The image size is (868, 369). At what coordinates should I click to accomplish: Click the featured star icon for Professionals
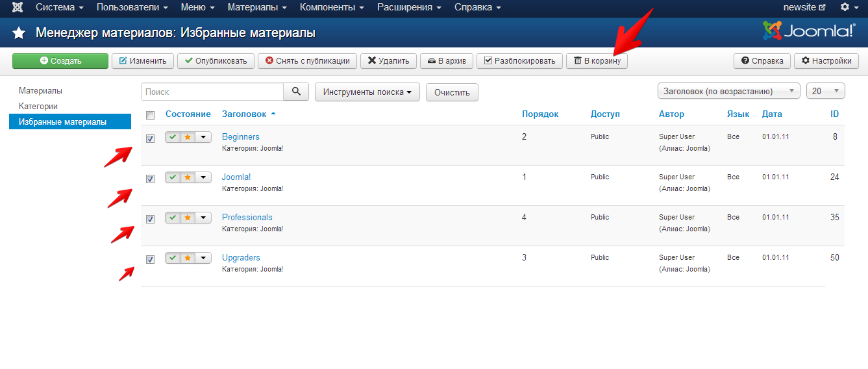tap(188, 218)
